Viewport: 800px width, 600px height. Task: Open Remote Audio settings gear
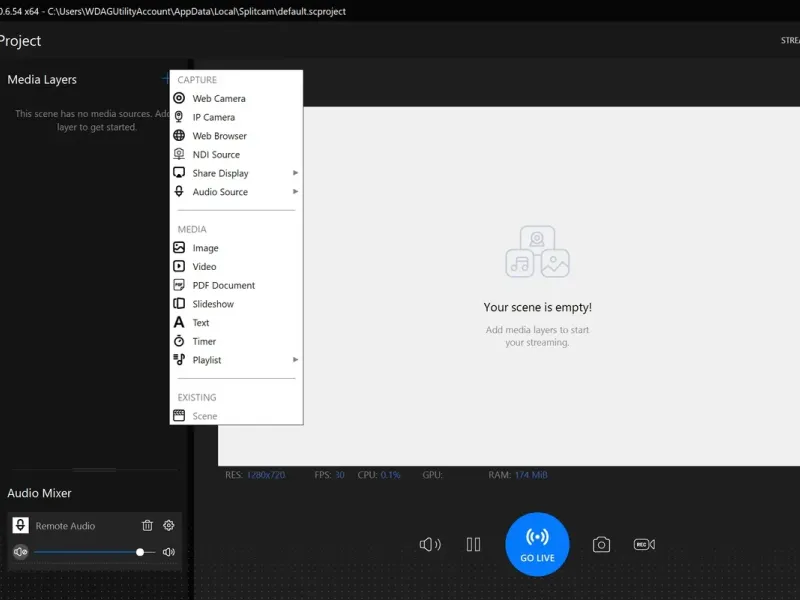coord(169,526)
